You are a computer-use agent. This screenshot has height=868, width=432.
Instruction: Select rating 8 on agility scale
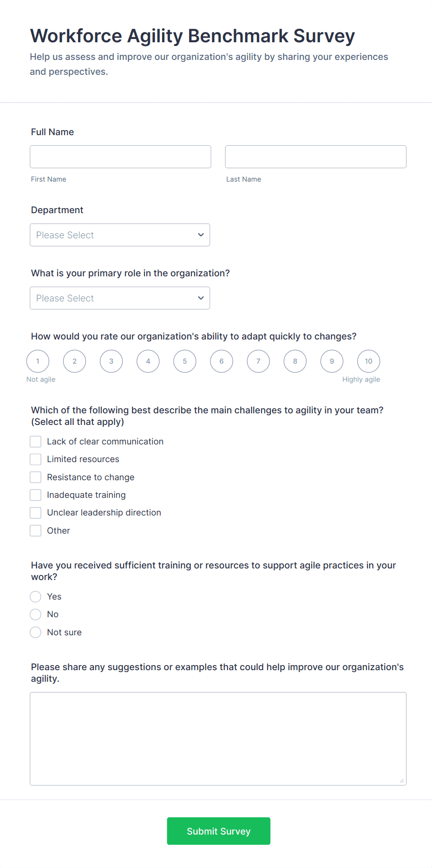[295, 361]
